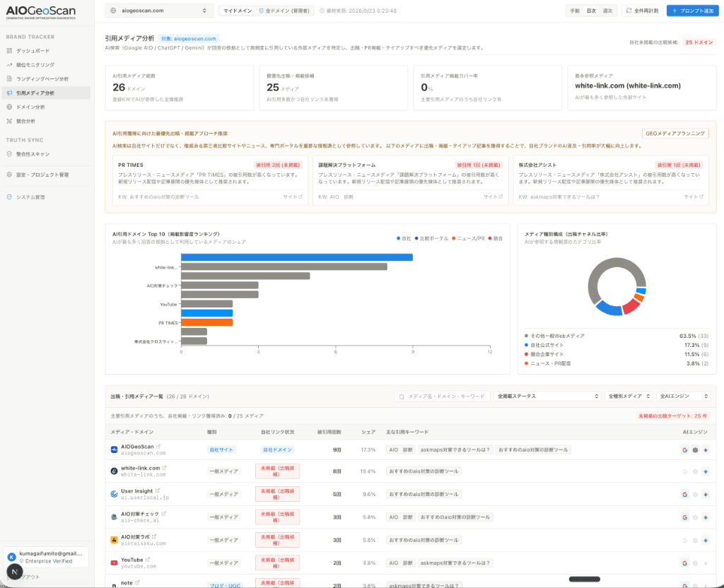Click the YouTube row favicon
This screenshot has height=588, width=724.
(x=114, y=563)
